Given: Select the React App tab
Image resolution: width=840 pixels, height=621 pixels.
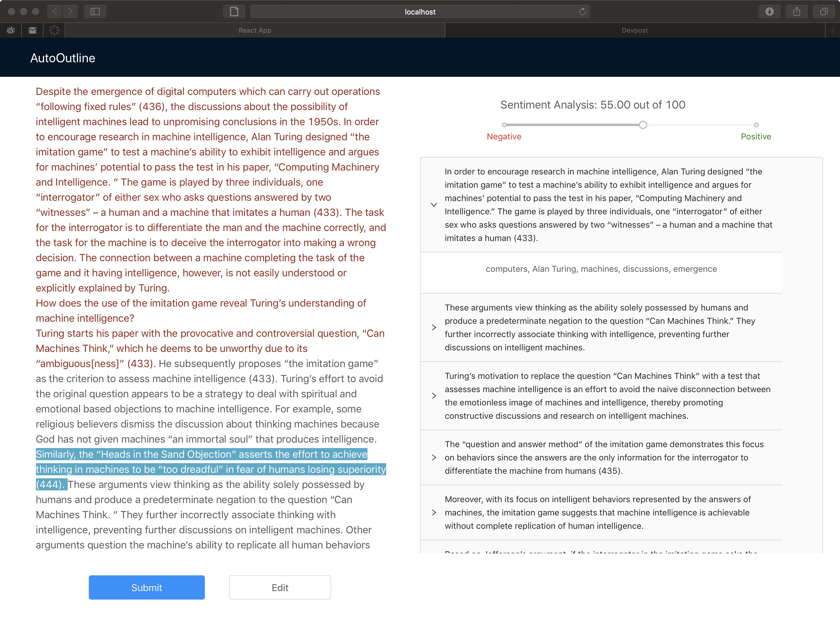Looking at the screenshot, I should pyautogui.click(x=255, y=31).
